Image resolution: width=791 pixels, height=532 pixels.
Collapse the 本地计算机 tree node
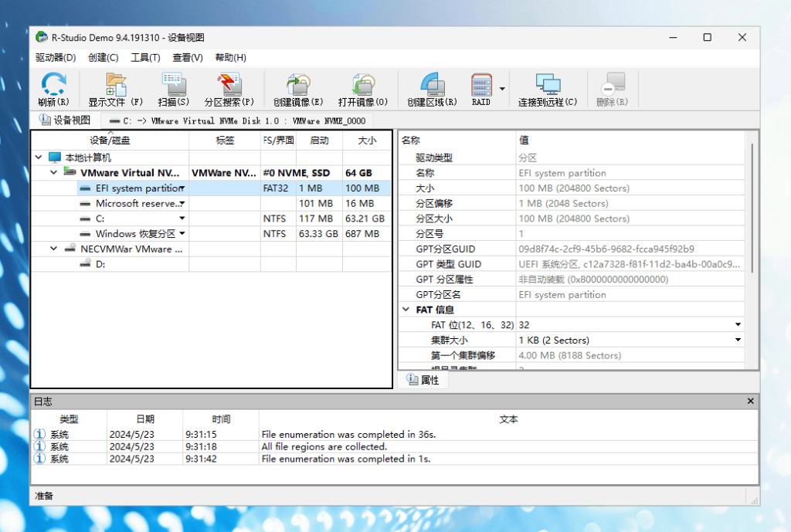[39, 158]
